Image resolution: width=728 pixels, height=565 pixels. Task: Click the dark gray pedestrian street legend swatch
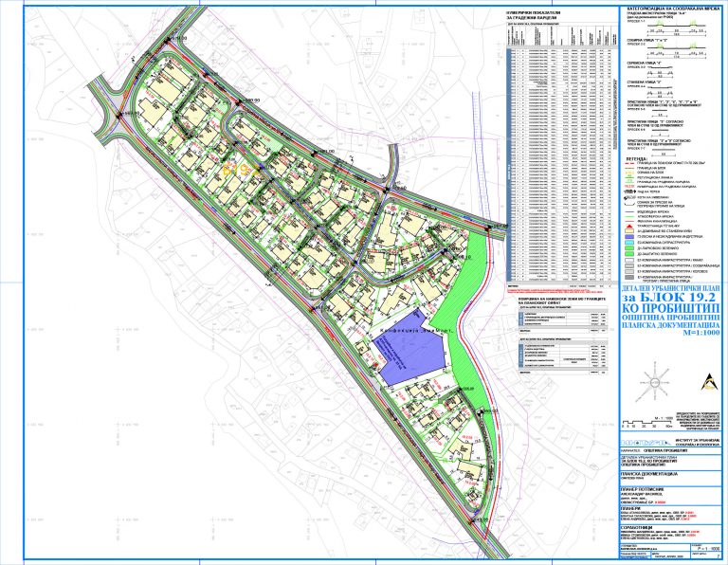tap(629, 277)
